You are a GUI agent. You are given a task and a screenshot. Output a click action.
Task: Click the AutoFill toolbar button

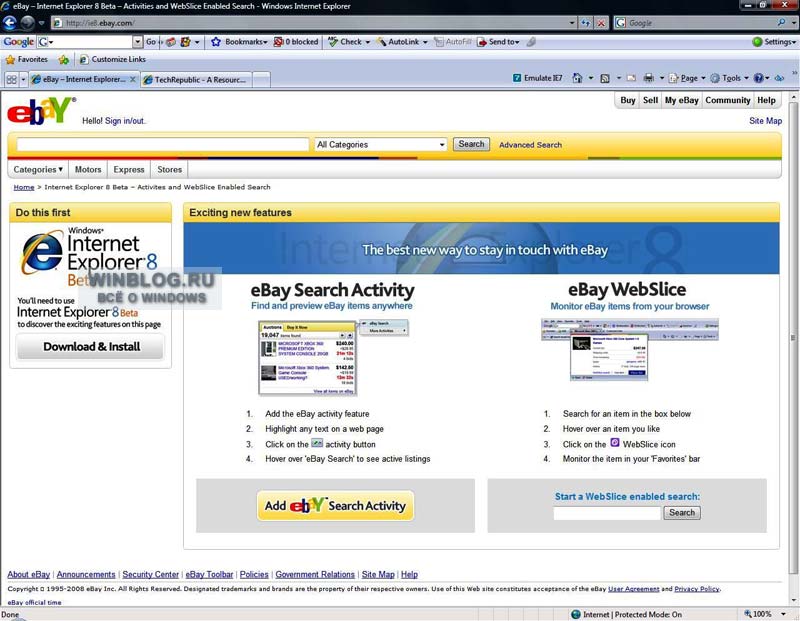(453, 42)
